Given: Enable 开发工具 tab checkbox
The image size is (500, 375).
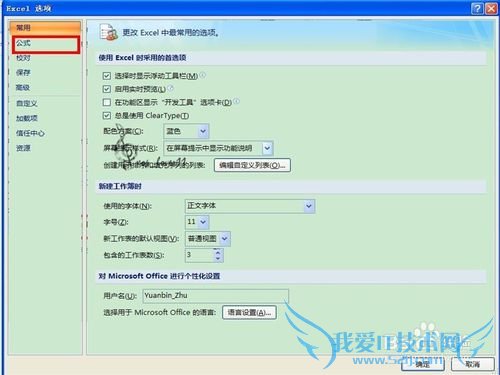Looking at the screenshot, I should point(107,102).
